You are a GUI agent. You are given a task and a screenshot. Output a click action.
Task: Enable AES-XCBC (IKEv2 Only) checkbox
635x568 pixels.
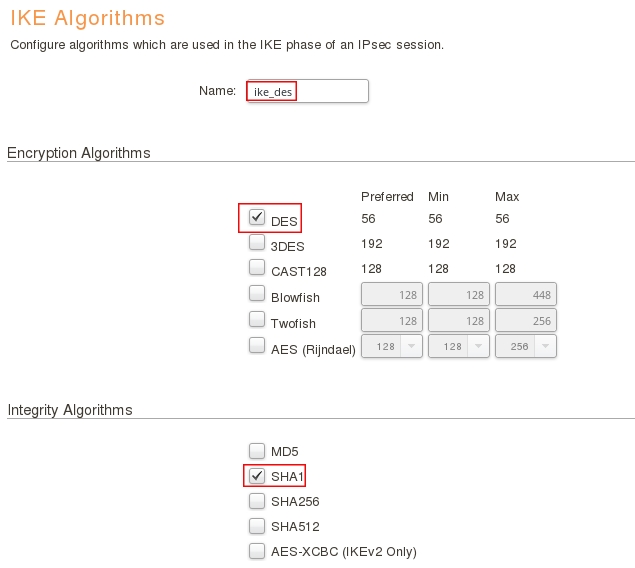coord(257,550)
